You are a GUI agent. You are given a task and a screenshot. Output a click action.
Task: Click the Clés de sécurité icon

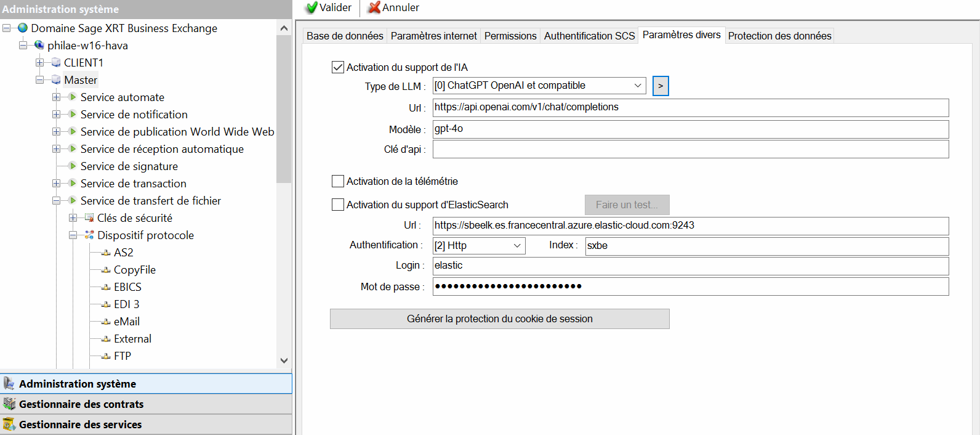[89, 218]
